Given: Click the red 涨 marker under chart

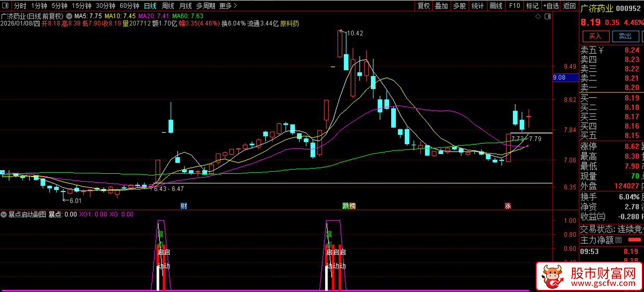Looking at the screenshot, I should 508,206.
